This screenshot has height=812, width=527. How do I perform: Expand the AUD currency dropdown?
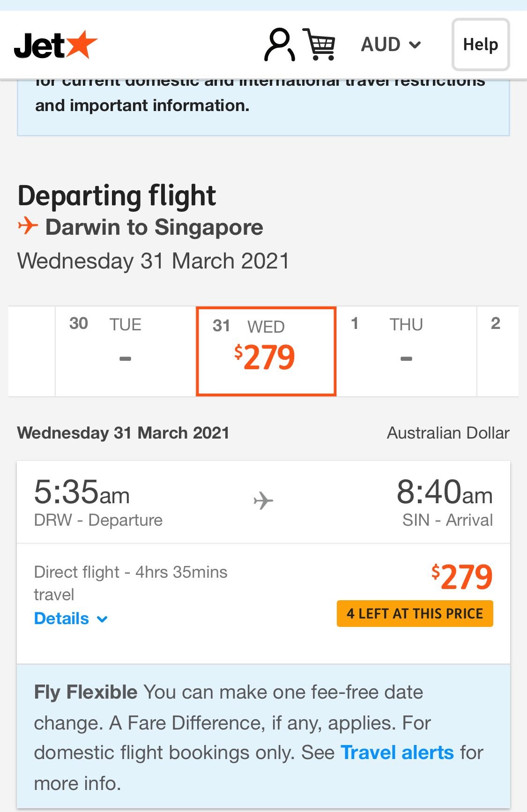click(391, 45)
